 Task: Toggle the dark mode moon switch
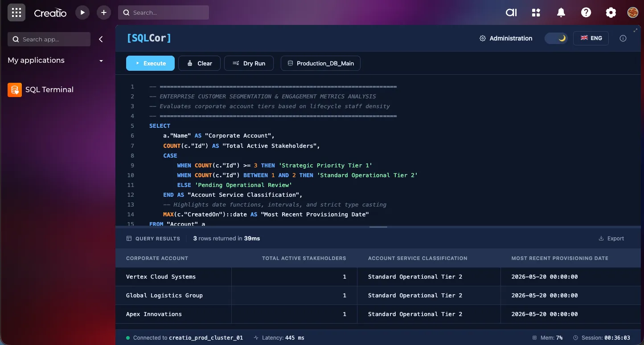(556, 38)
